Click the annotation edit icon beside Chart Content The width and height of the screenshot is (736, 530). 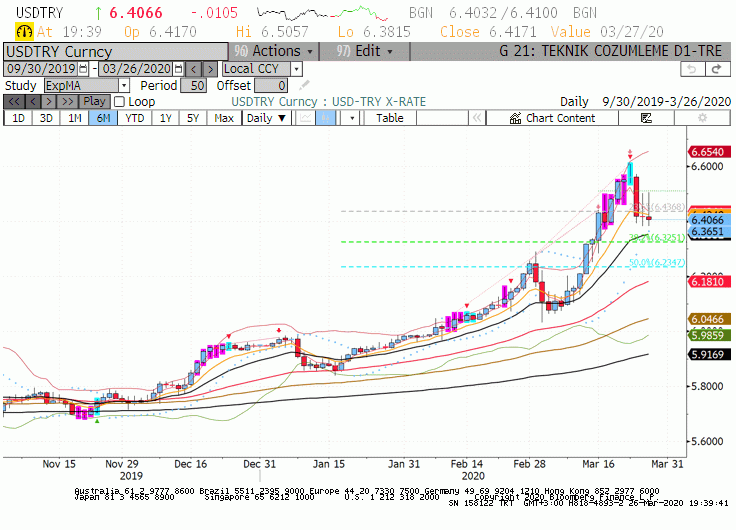pos(646,118)
